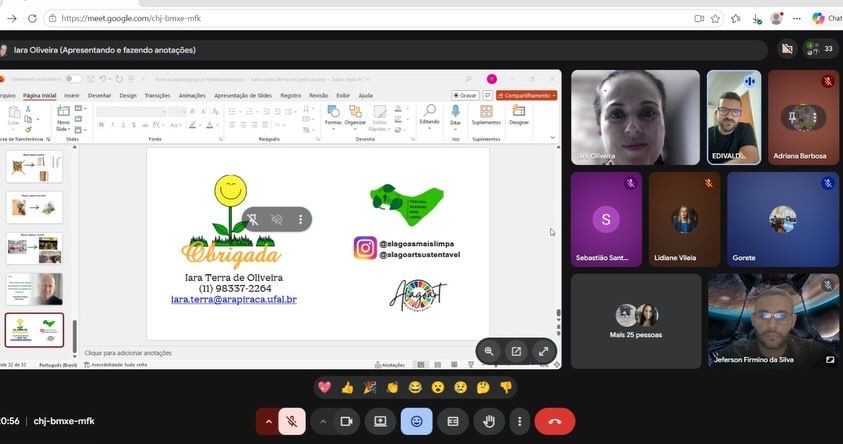The image size is (843, 444).
Task: Open the emoji reactions button
Action: [417, 421]
